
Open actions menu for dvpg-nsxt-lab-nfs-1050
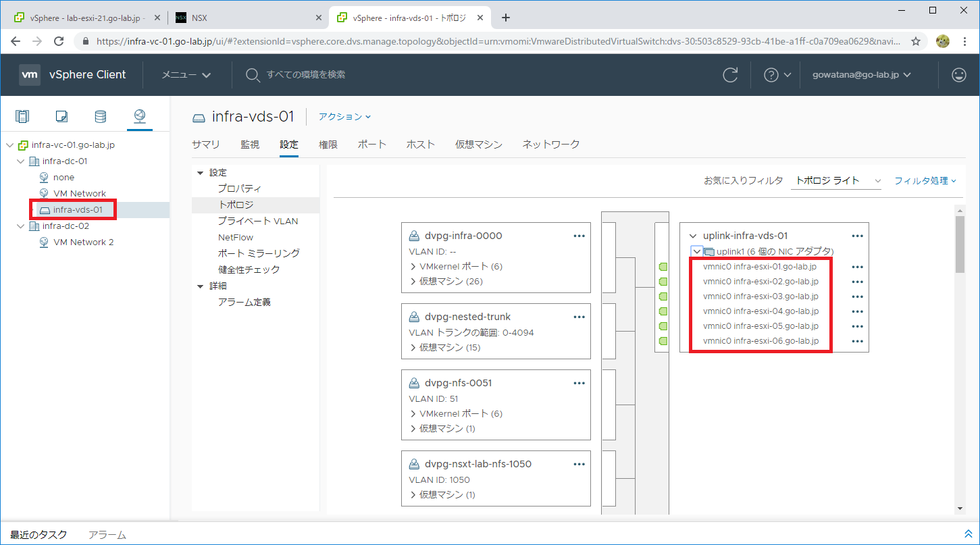pyautogui.click(x=579, y=464)
